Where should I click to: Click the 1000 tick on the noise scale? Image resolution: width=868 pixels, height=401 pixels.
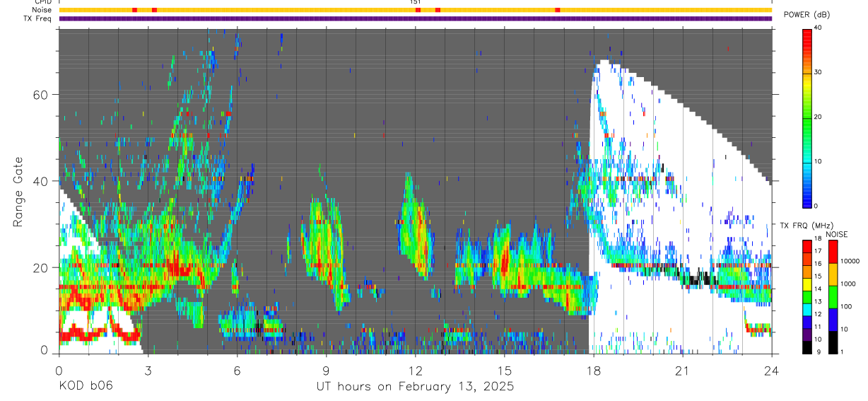coord(850,284)
